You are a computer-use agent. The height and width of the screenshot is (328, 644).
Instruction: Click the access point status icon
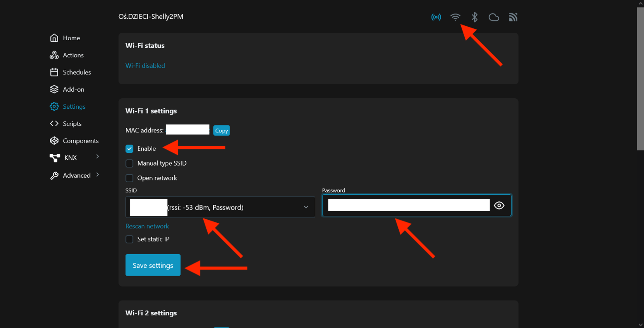pyautogui.click(x=436, y=17)
